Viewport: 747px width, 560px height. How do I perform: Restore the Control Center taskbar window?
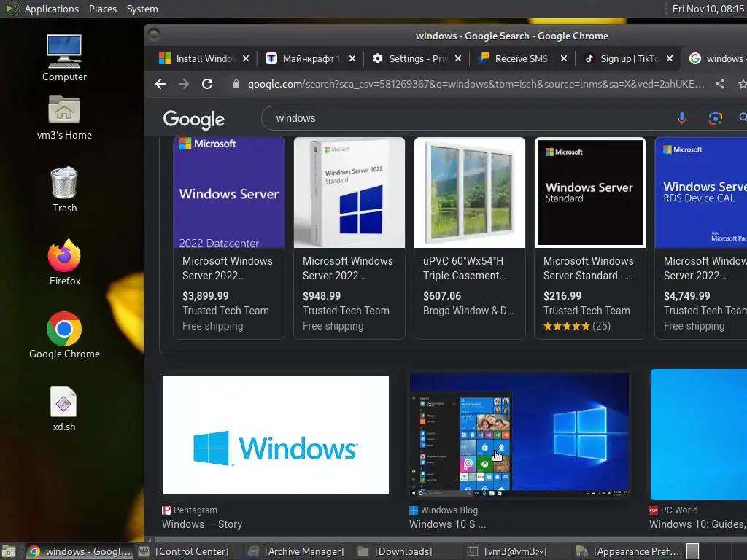tap(183, 551)
